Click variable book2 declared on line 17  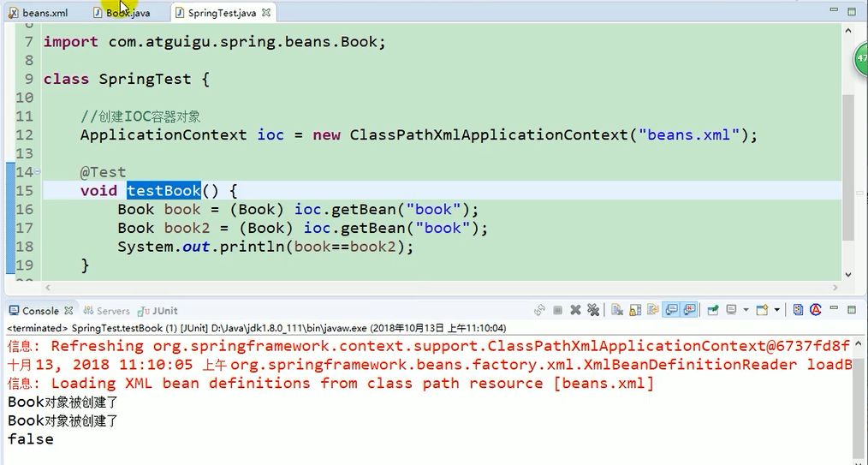pyautogui.click(x=187, y=228)
